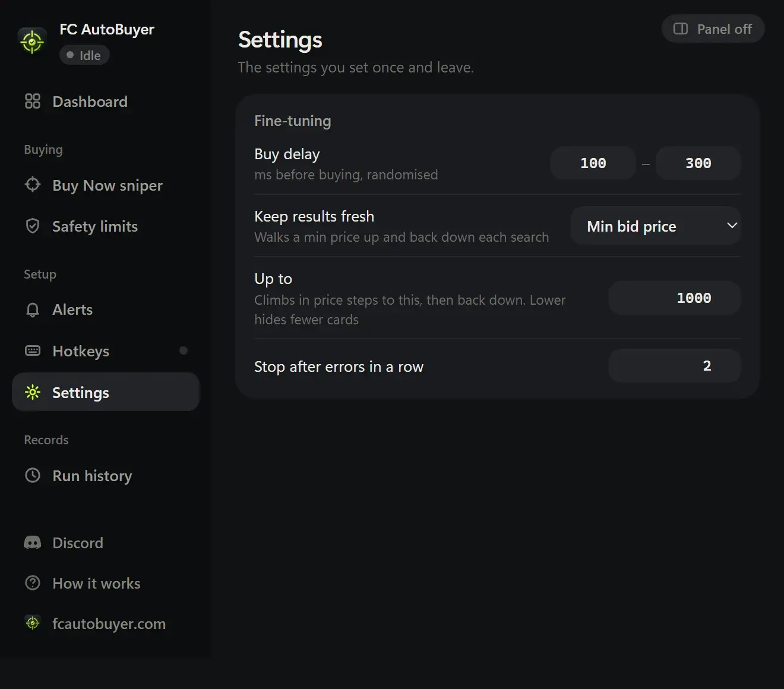The image size is (784, 689).
Task: Toggle the Panel off button
Action: pos(713,29)
